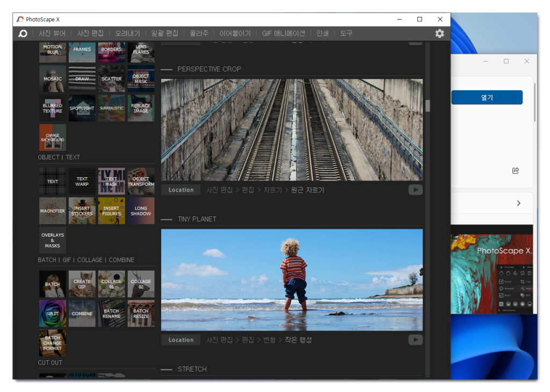Open the Batch Change Format tile
The width and height of the screenshot is (550, 392).
(x=53, y=343)
